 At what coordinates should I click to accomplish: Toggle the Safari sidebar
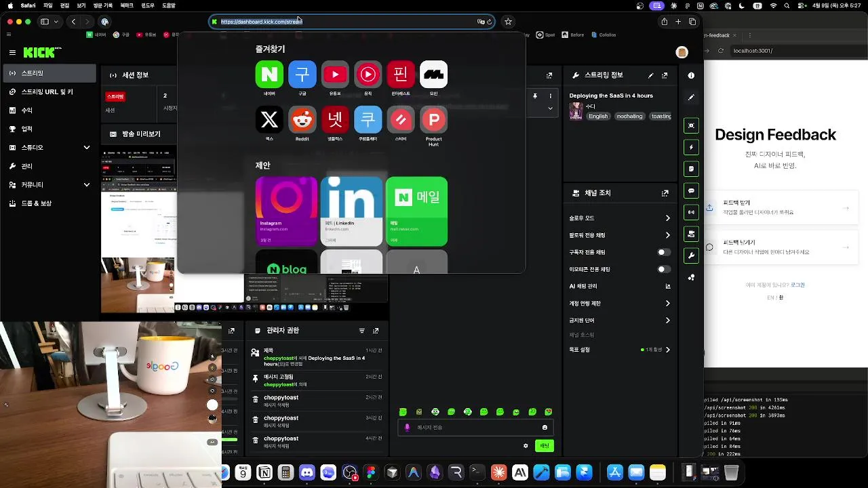point(45,22)
